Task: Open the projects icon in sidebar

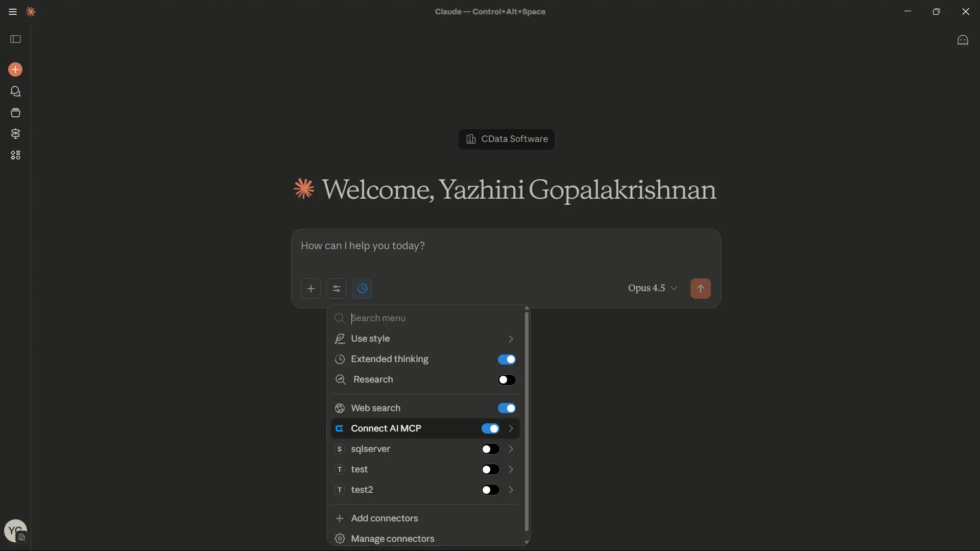Action: pyautogui.click(x=15, y=113)
